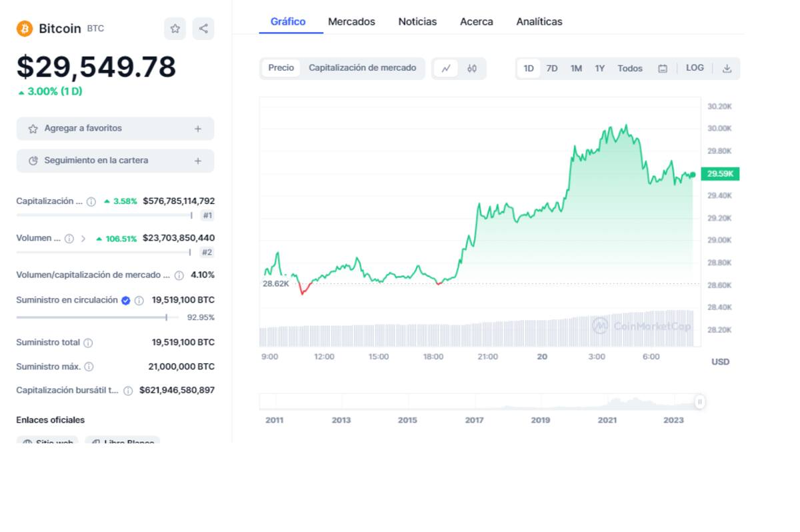Open the calendar date range picker
The image size is (800, 532).
pos(663,68)
